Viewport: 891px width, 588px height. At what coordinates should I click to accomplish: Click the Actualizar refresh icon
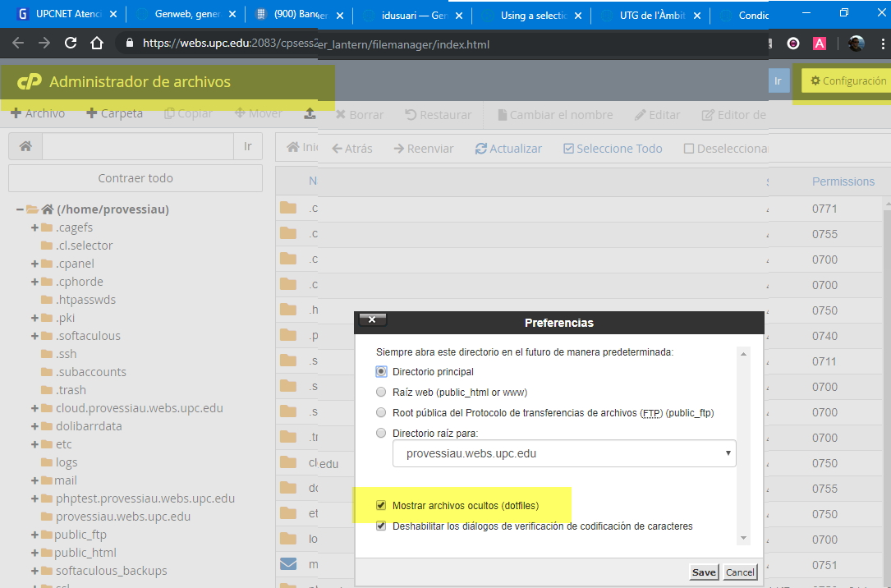coord(481,149)
